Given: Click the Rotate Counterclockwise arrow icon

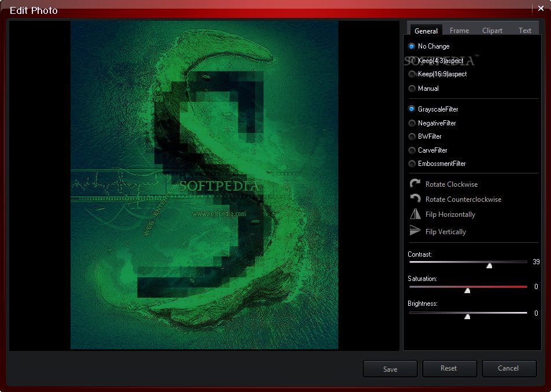Looking at the screenshot, I should [415, 198].
